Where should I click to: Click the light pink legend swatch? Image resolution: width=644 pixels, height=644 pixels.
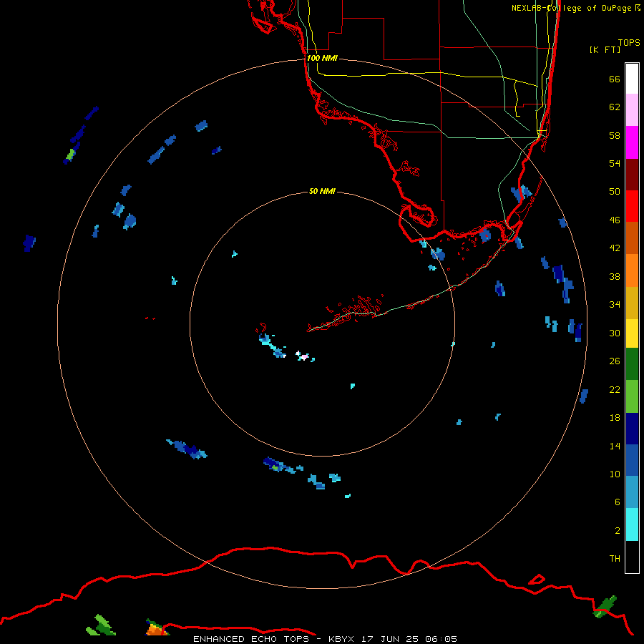tap(632, 109)
